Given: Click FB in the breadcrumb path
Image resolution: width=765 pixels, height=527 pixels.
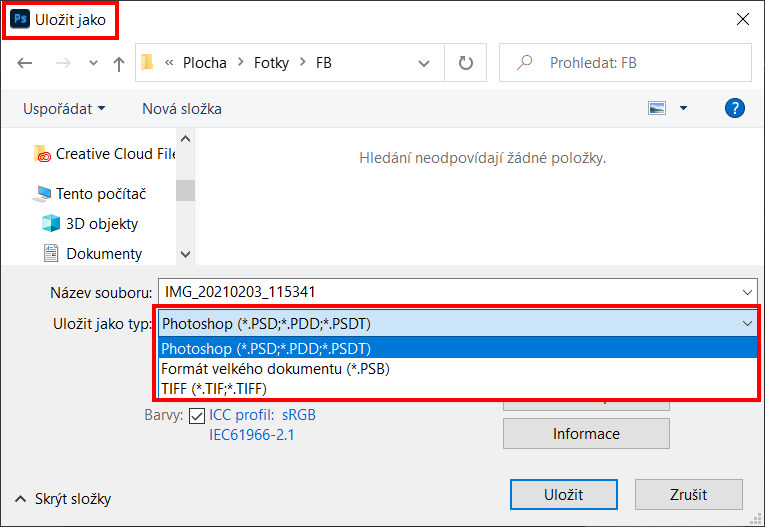Looking at the screenshot, I should [x=323, y=63].
